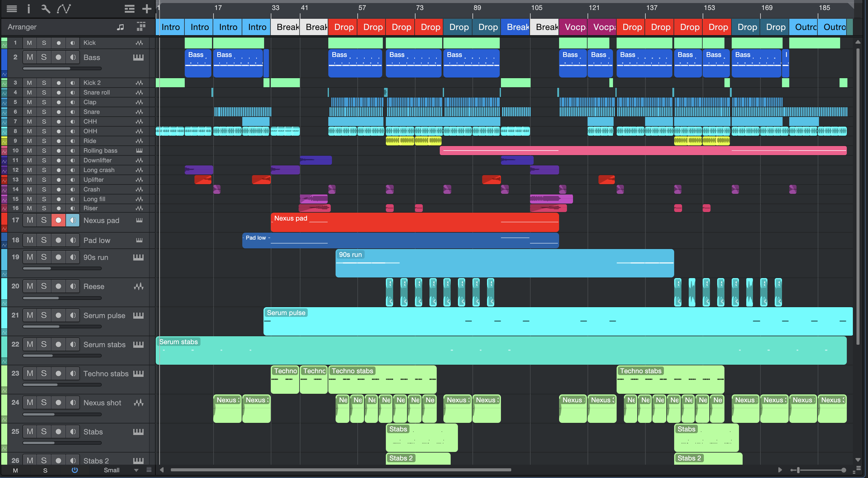Click bar 57 on the timeline ruler

tap(362, 8)
